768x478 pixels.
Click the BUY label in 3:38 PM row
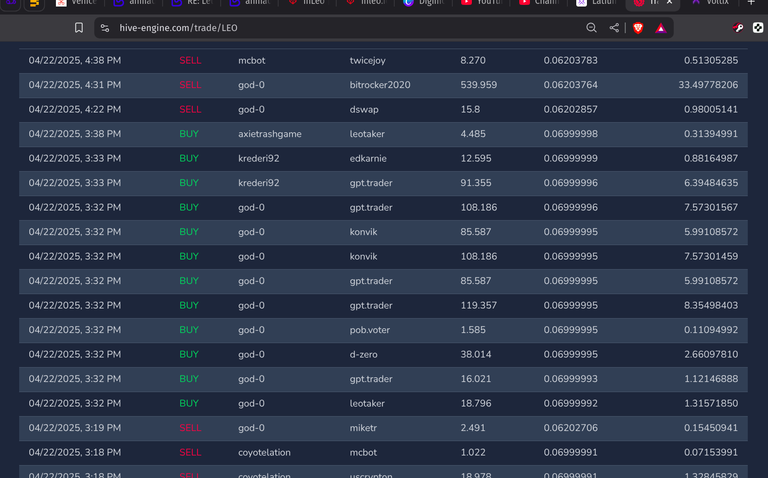[189, 134]
